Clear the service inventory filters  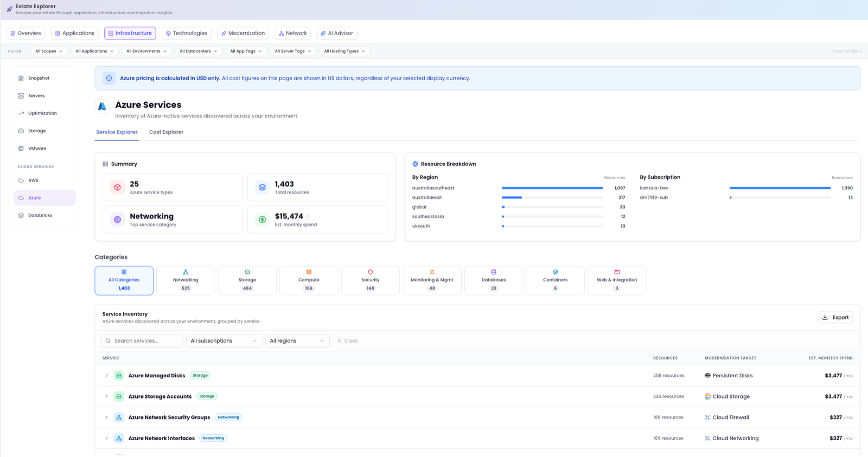pos(348,341)
